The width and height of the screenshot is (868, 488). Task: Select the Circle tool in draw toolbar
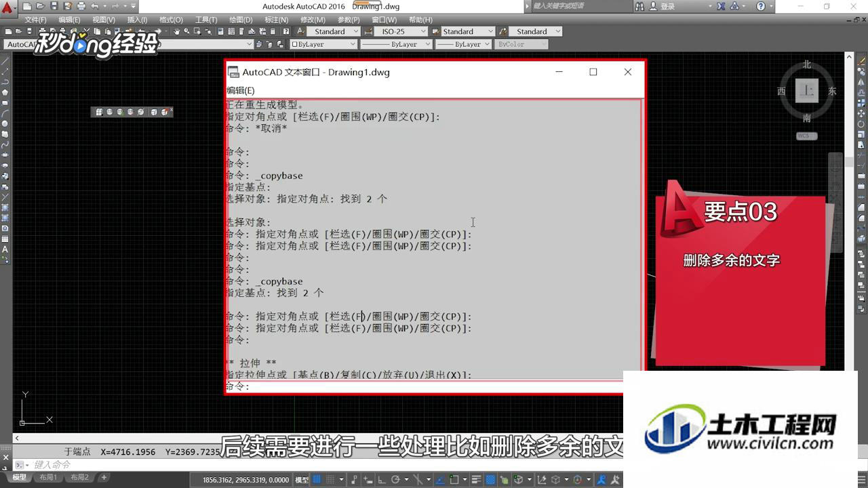[x=5, y=123]
